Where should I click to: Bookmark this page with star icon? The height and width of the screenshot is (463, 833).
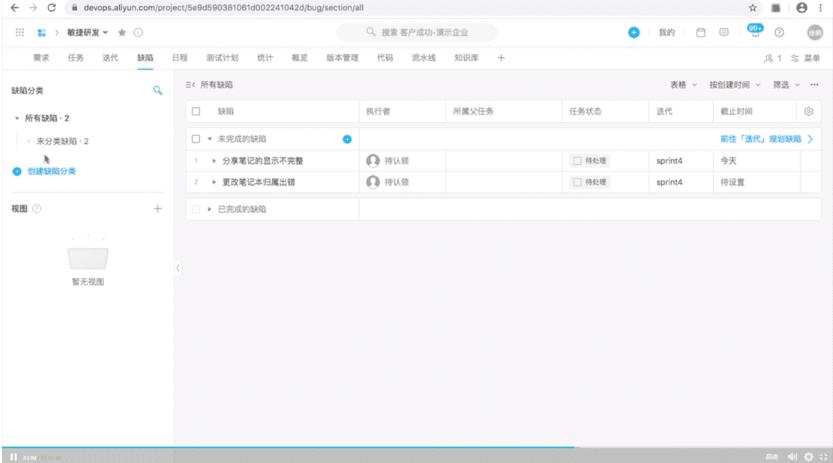753,7
